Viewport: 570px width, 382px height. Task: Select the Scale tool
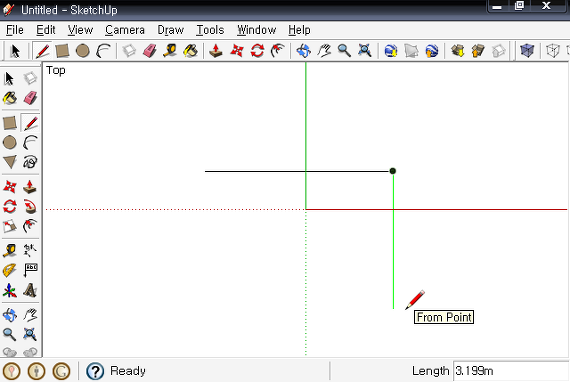pos(9,226)
